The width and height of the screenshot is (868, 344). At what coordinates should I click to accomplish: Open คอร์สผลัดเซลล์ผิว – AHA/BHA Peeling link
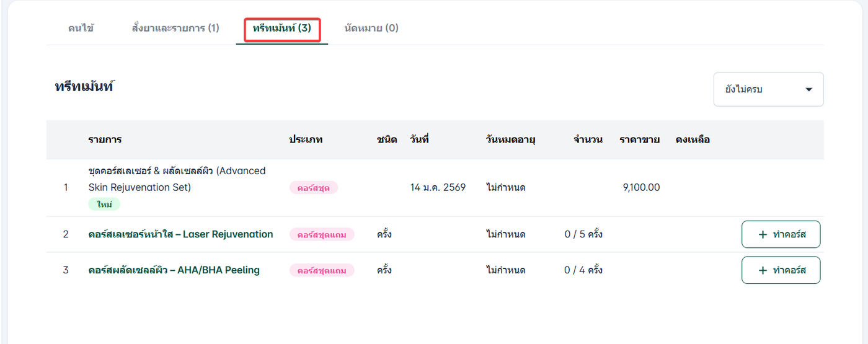[x=174, y=270]
